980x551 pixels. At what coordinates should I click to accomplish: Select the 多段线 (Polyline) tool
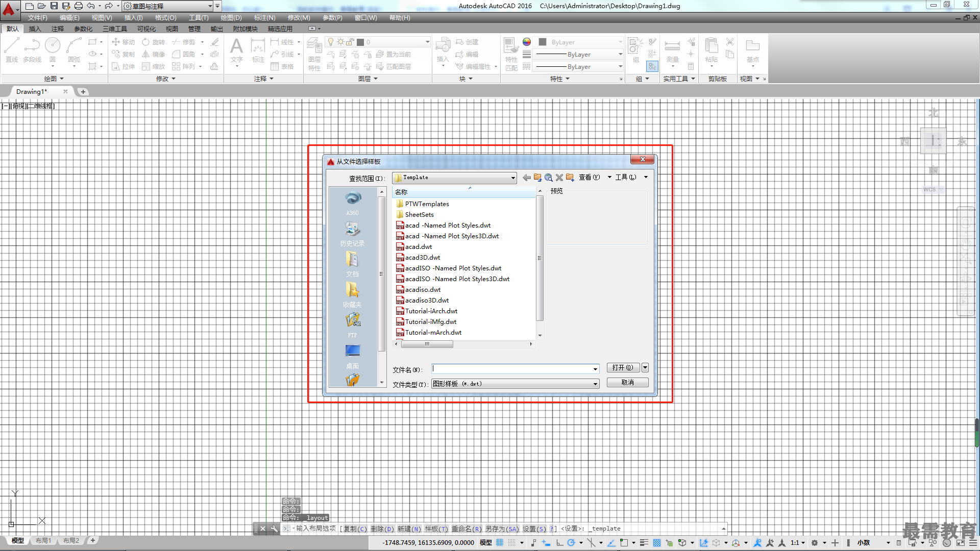pyautogui.click(x=32, y=50)
